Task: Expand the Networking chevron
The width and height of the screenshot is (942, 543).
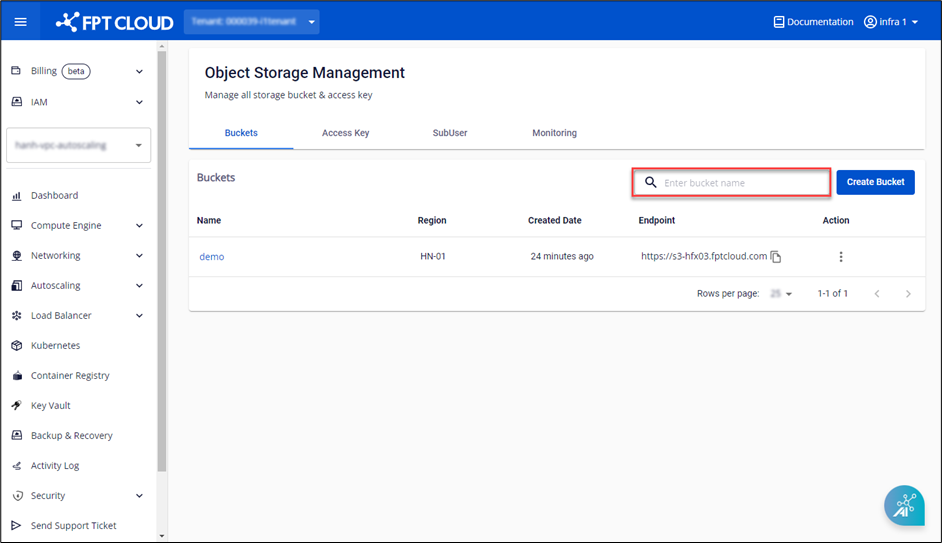Action: 139,256
